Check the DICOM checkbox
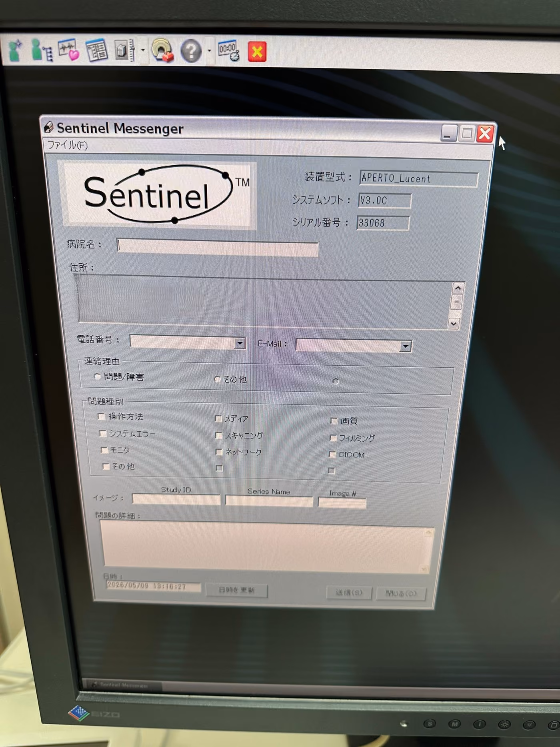 point(332,454)
